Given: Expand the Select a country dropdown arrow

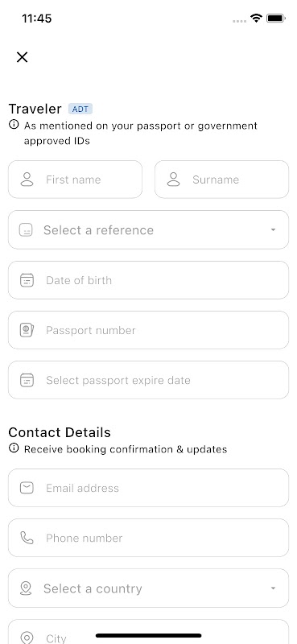Looking at the screenshot, I should pyautogui.click(x=273, y=588).
